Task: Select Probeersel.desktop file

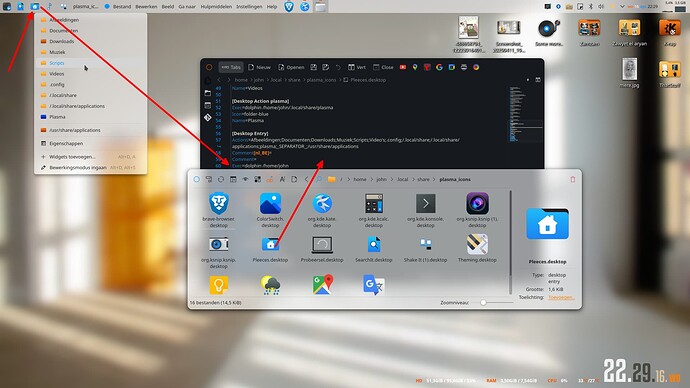Action: point(322,249)
